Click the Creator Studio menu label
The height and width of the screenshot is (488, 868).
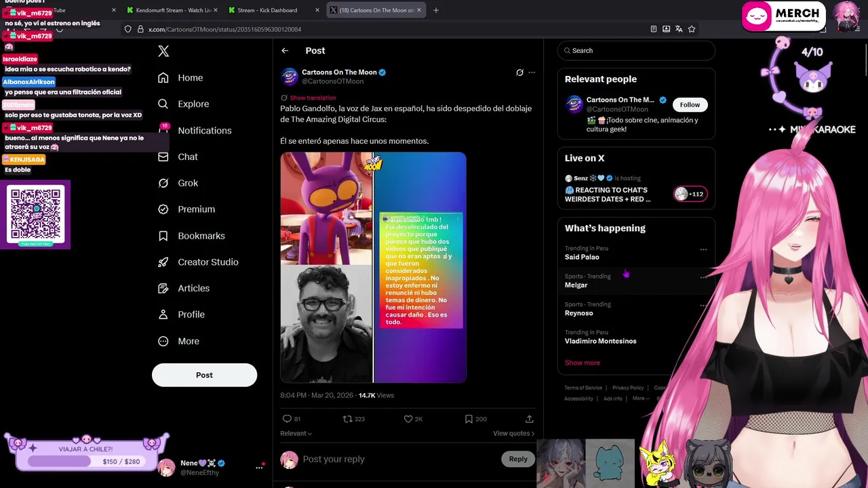tap(208, 262)
